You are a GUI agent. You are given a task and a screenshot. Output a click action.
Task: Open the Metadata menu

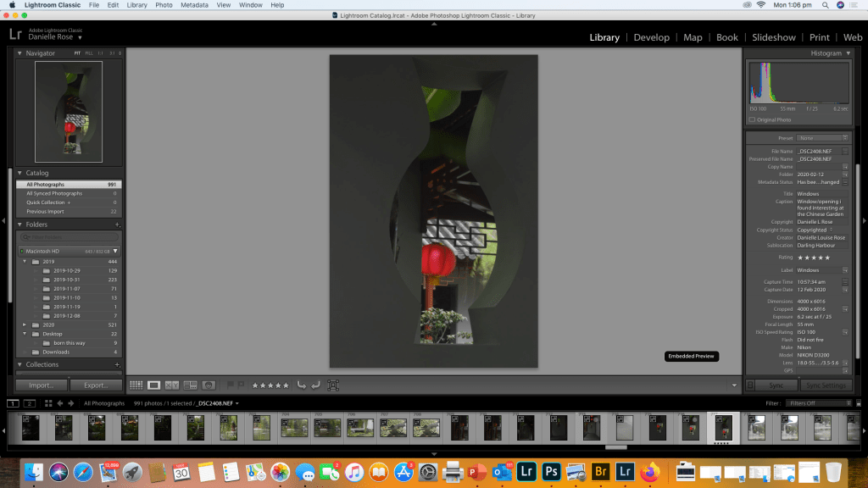[194, 5]
